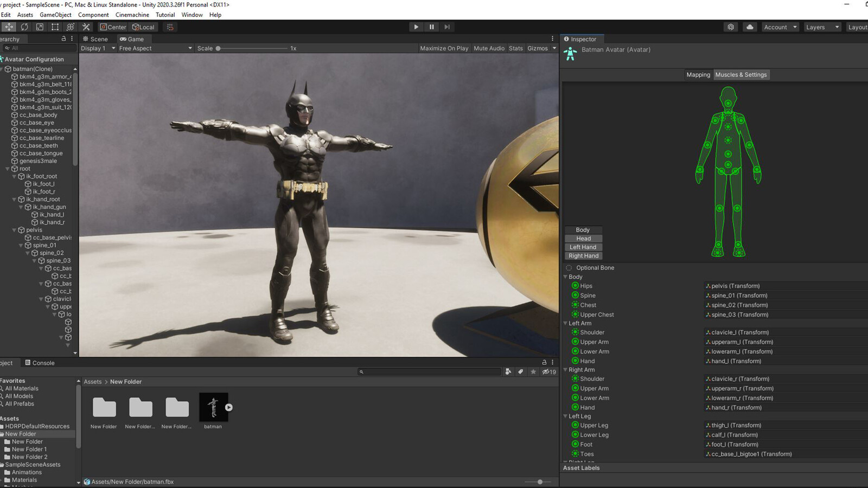The width and height of the screenshot is (868, 488).
Task: Toggle Mute Audio in Game view
Action: (x=489, y=48)
